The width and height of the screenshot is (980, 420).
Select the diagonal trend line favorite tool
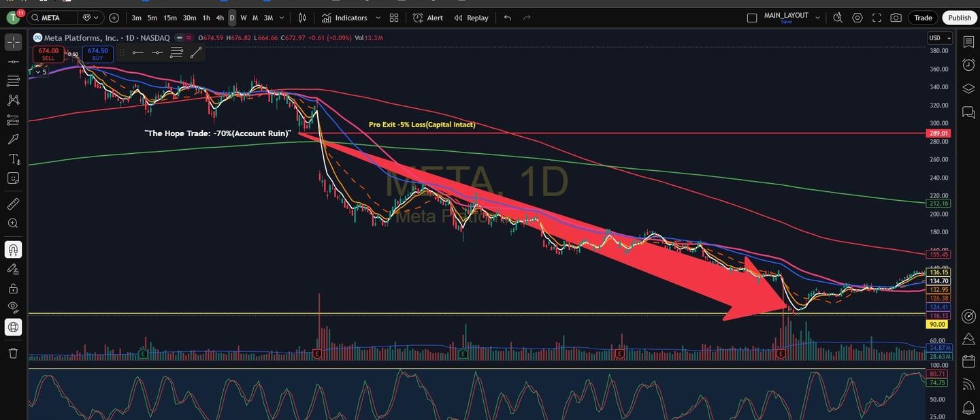click(195, 52)
